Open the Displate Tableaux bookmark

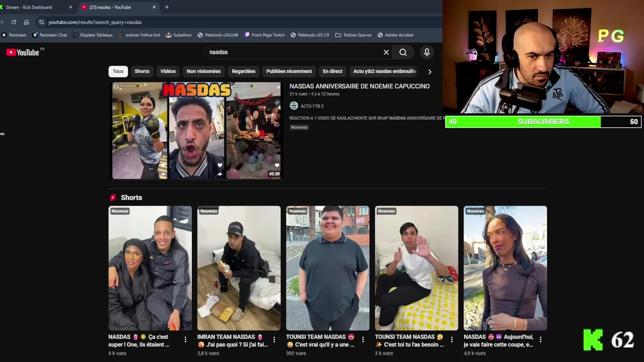click(x=93, y=35)
